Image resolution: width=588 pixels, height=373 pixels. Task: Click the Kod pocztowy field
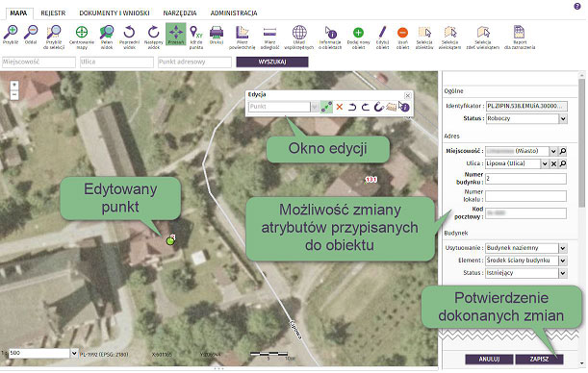coord(525,213)
